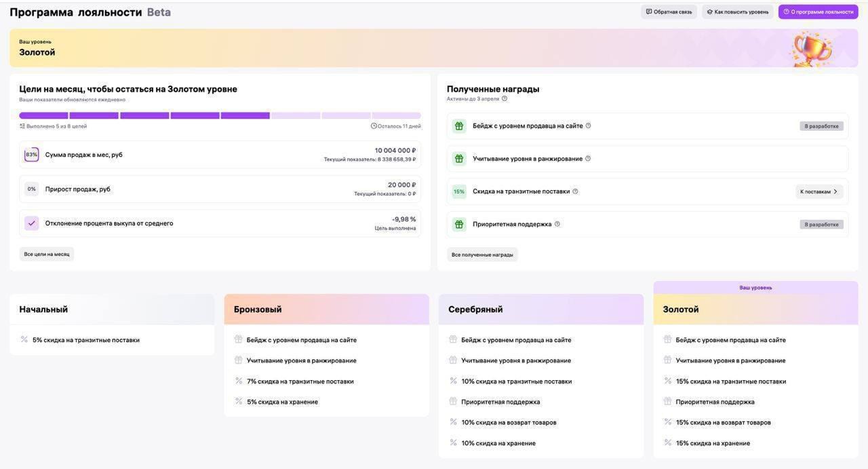Click the question icon near 'Приоритетная поддержка' reward

tap(557, 224)
